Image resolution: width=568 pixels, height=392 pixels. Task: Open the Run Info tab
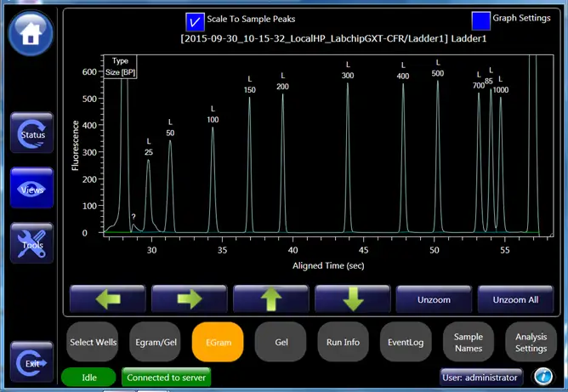click(x=344, y=342)
